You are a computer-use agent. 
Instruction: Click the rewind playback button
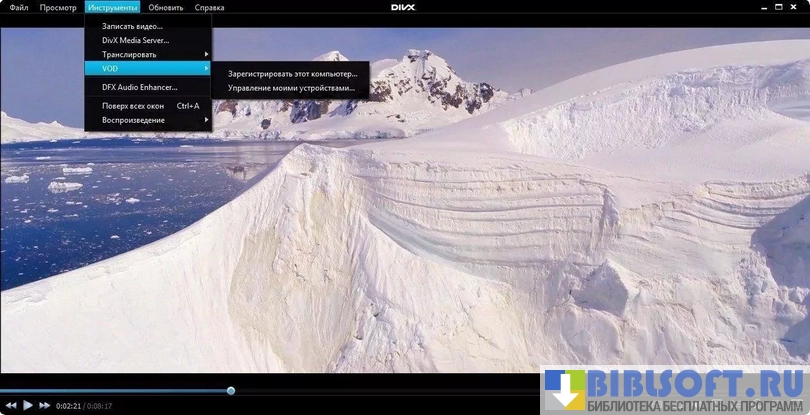pos(11,405)
